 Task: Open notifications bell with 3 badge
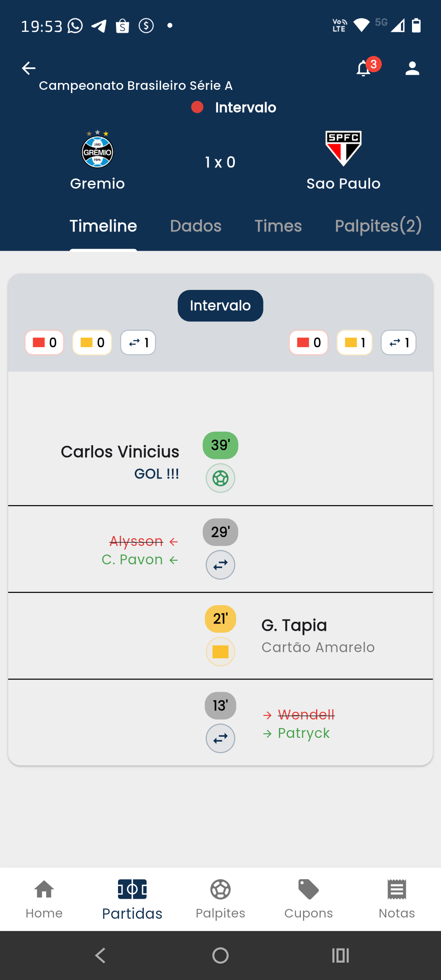pyautogui.click(x=364, y=68)
